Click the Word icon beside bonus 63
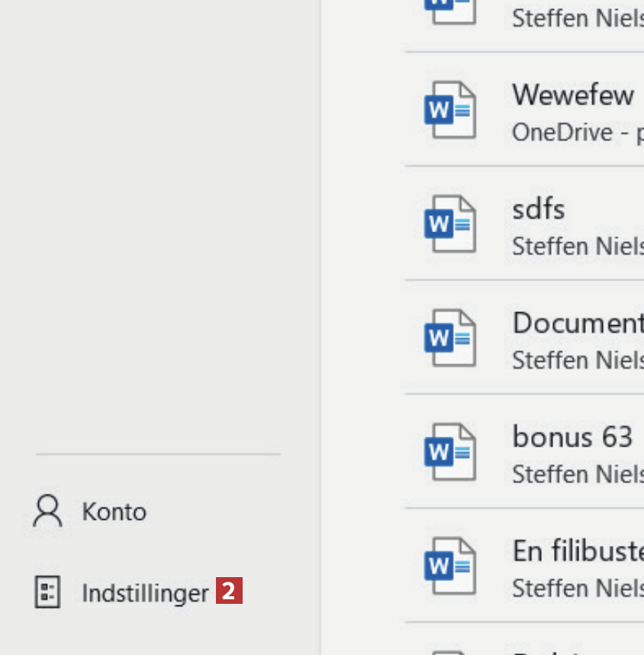This screenshot has height=655, width=644. (x=450, y=452)
